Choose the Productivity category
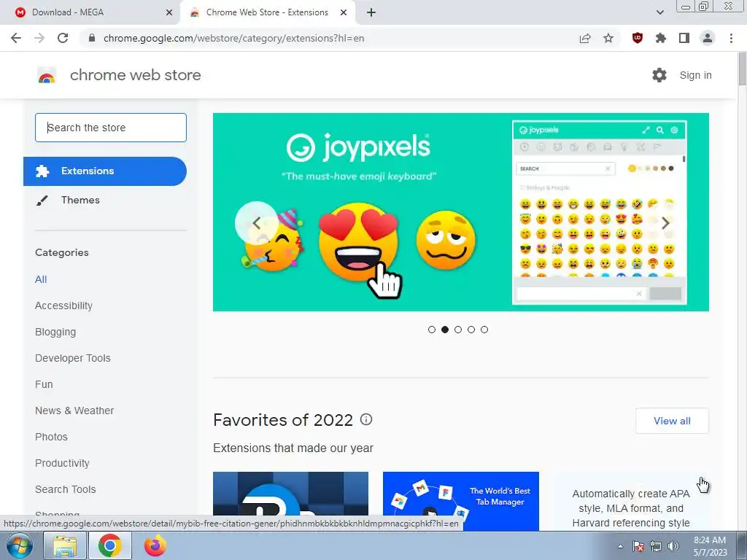747x560 pixels. (63, 463)
